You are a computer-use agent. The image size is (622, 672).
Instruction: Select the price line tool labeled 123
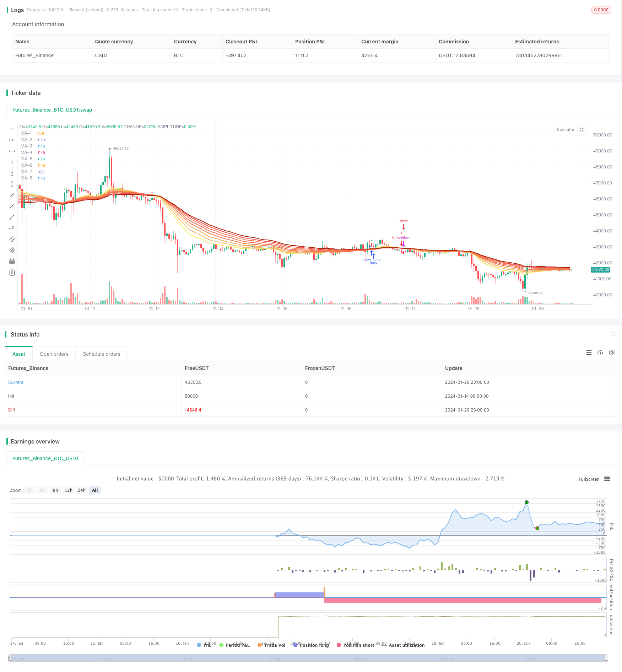[x=12, y=228]
